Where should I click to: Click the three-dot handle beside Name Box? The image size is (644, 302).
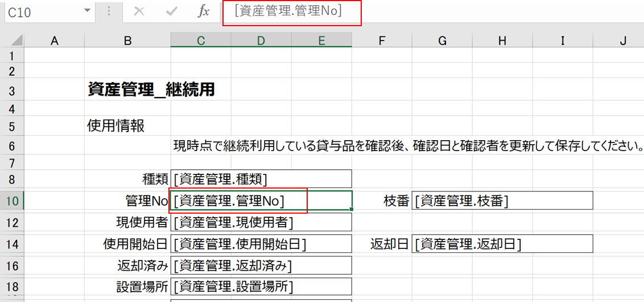coord(109,11)
